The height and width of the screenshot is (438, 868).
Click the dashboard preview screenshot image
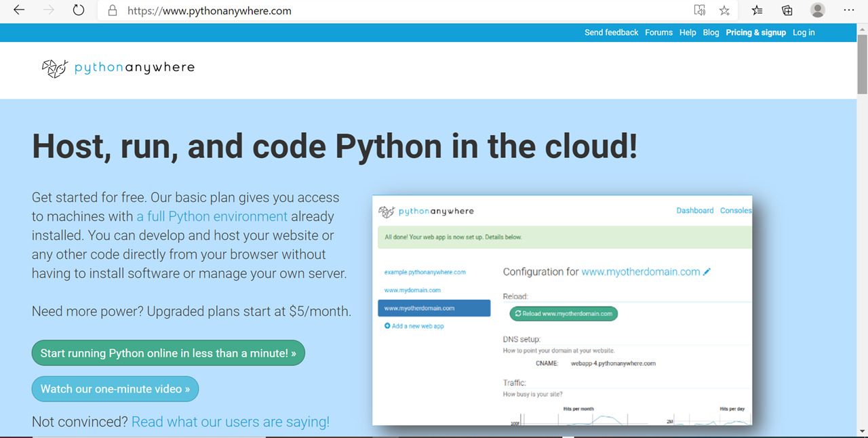coord(562,311)
